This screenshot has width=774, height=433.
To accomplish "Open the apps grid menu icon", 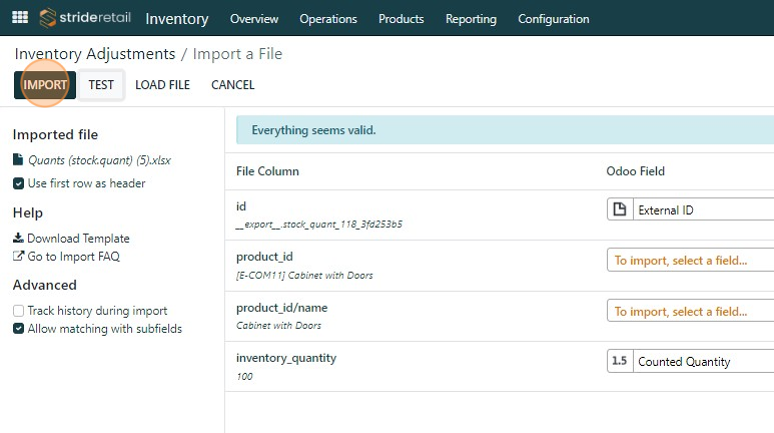I will (x=20, y=18).
